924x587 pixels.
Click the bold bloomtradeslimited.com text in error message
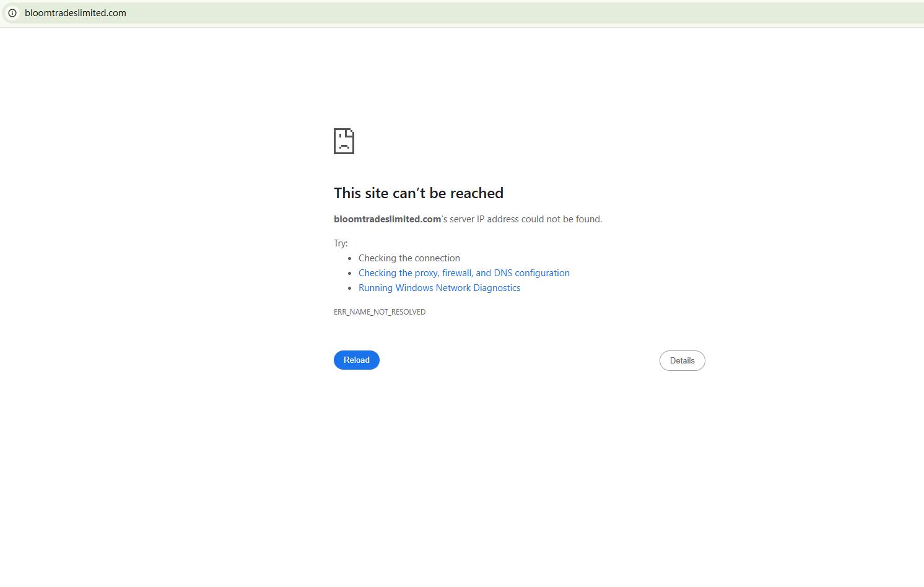click(x=387, y=219)
